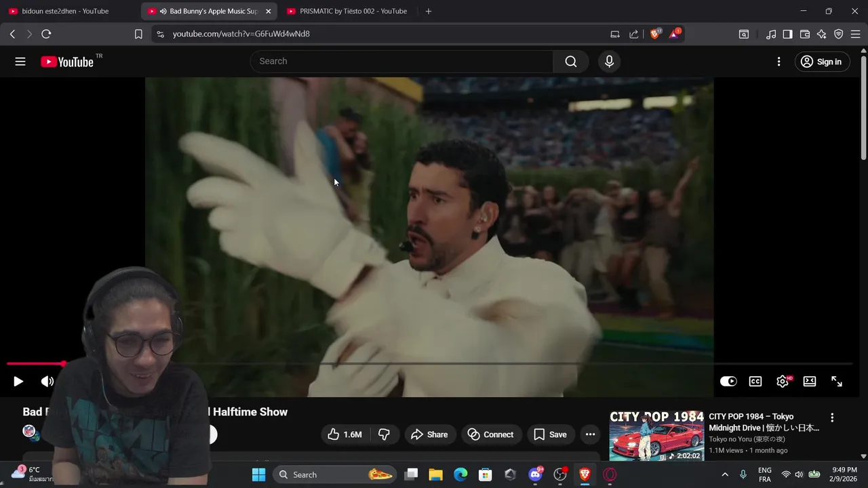Image resolution: width=868 pixels, height=488 pixels.
Task: Focus the YouTube search field
Action: point(403,62)
